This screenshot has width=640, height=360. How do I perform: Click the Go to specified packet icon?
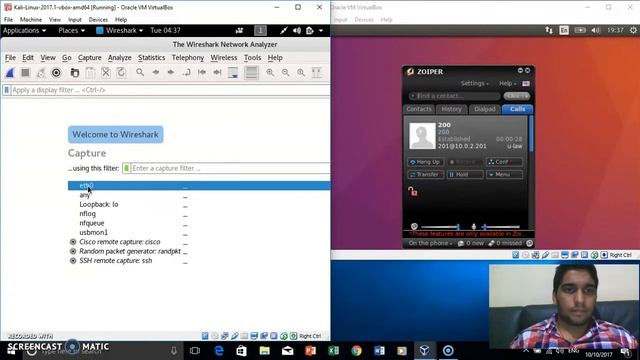point(186,72)
